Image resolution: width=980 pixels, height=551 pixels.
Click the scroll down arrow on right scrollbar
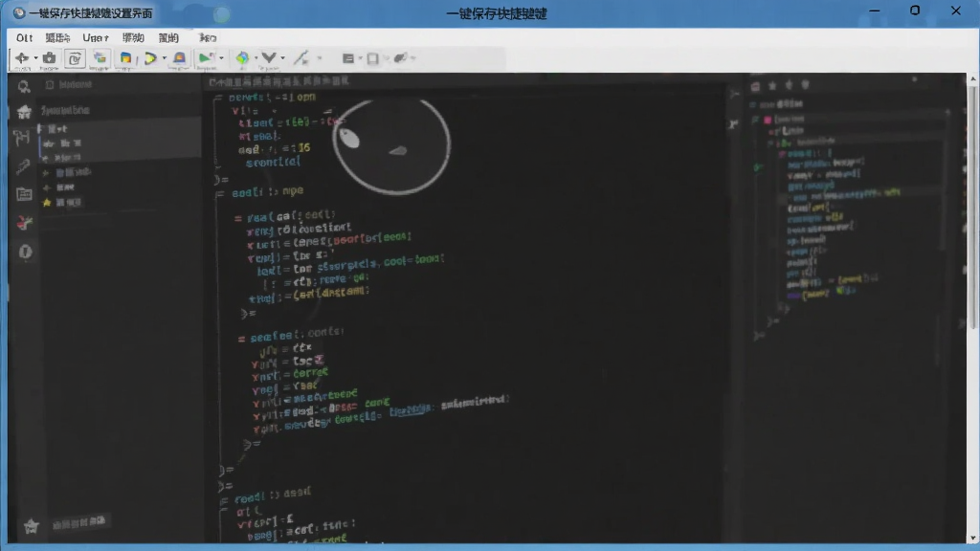point(972,538)
